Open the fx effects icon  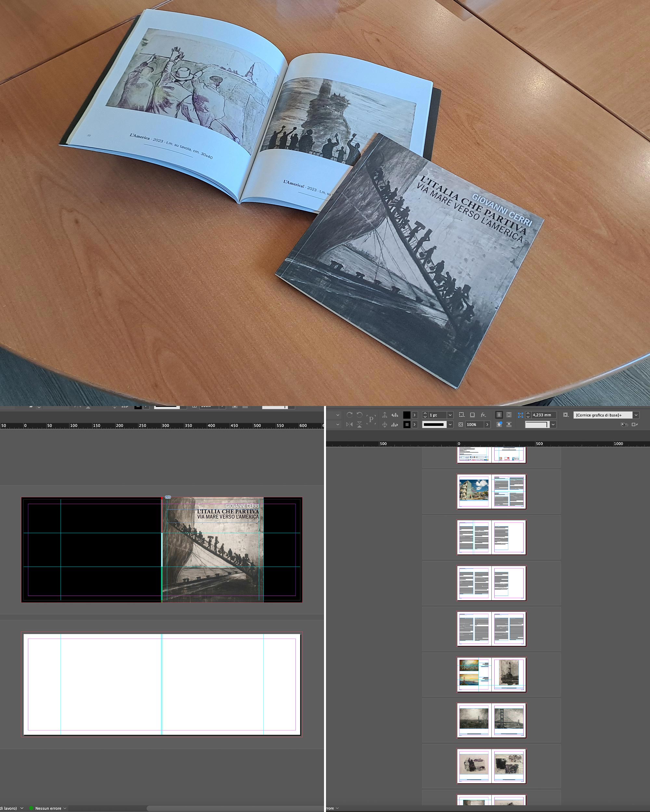[484, 415]
